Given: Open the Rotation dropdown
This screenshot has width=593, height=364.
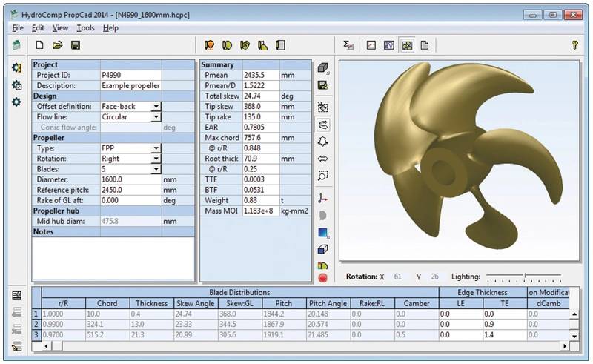Looking at the screenshot, I should 156,159.
